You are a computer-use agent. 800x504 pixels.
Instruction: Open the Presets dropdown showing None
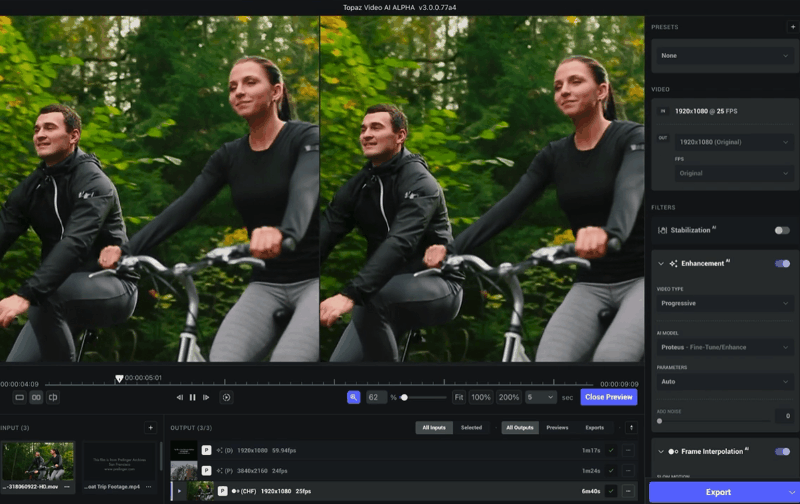click(x=724, y=56)
